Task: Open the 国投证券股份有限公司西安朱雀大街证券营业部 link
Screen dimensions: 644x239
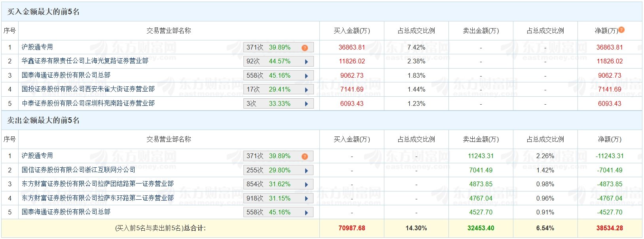Action: 88,89
